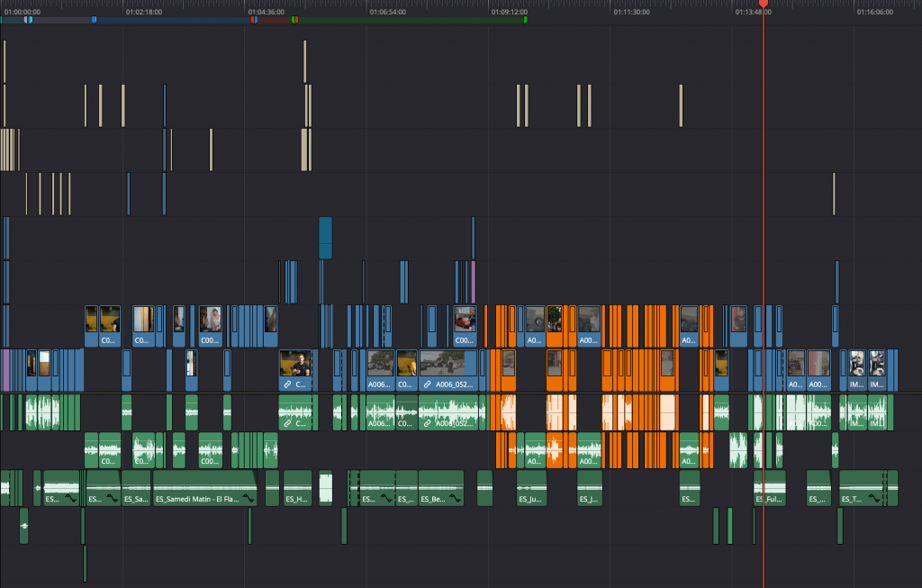
Task: Click the link icon on the man thumbnail clip
Action: pos(287,384)
